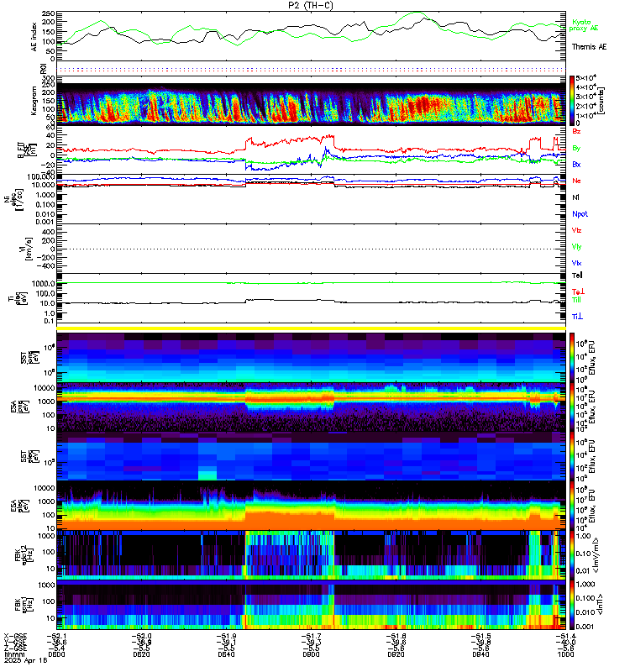Screen dimensions: 630x672
Task: Select the Themis AE legend label
Action: 590,47
